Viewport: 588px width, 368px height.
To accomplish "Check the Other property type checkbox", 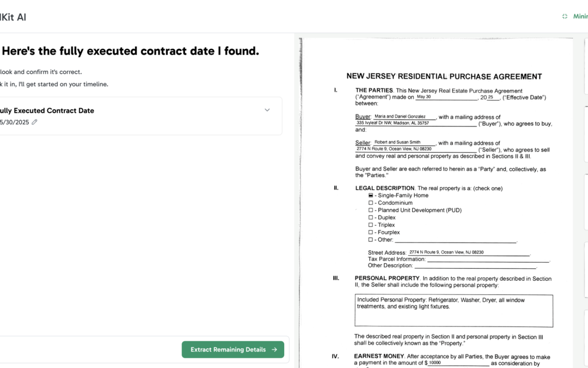I will click(371, 240).
